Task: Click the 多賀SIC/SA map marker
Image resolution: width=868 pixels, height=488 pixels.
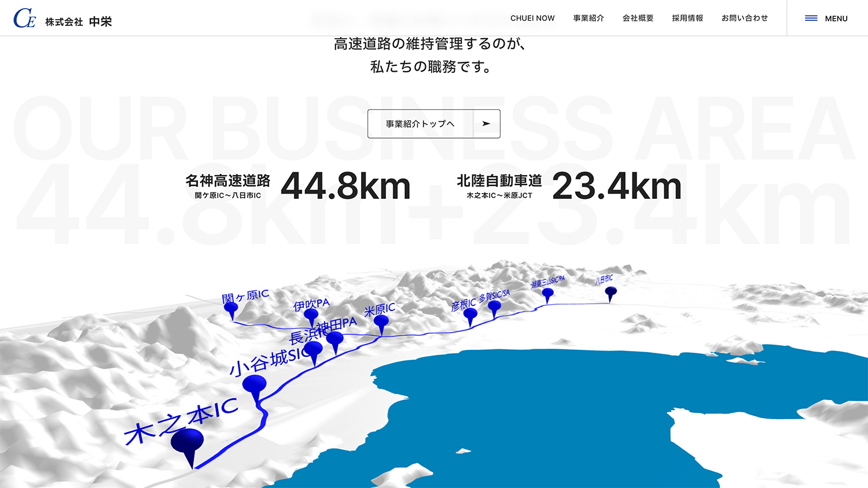Action: [494, 306]
